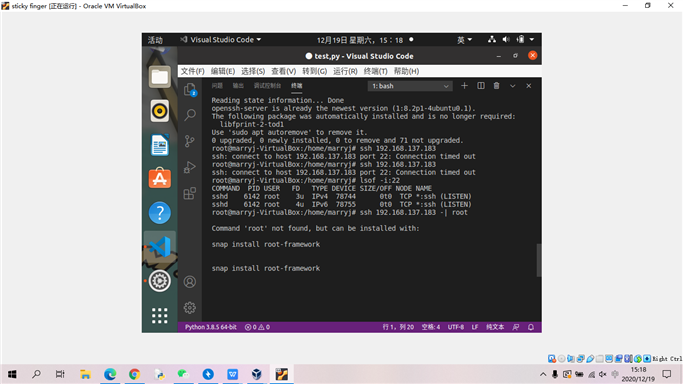The image size is (683, 384).
Task: Click Ubuntu volume icon in top bar
Action: (506, 40)
